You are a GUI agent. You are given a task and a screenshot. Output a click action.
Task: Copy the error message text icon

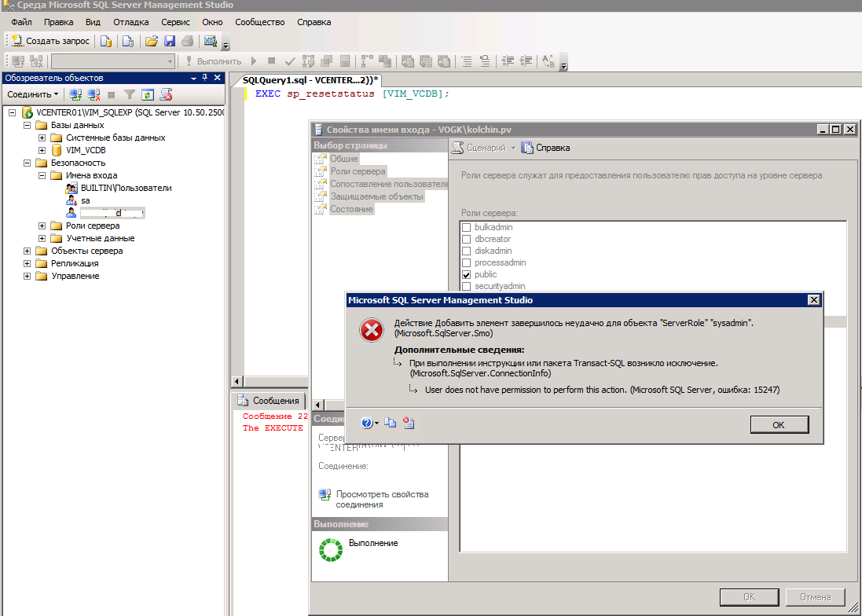point(391,423)
